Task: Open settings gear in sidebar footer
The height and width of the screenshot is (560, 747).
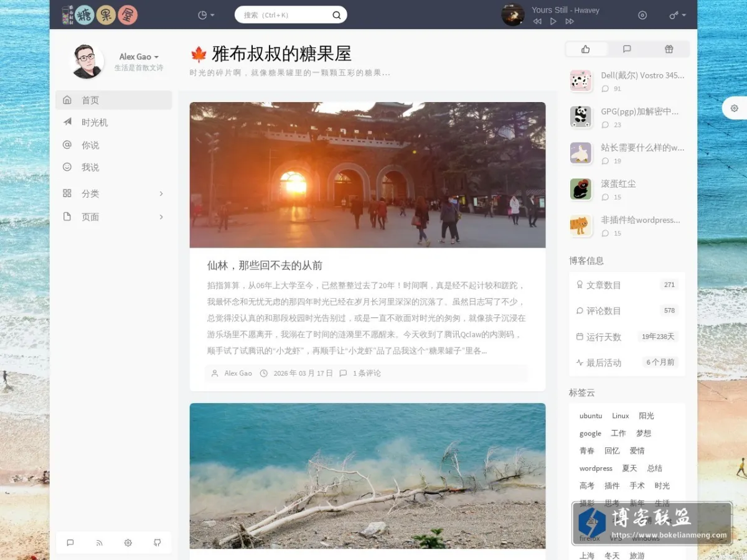Action: point(128,543)
